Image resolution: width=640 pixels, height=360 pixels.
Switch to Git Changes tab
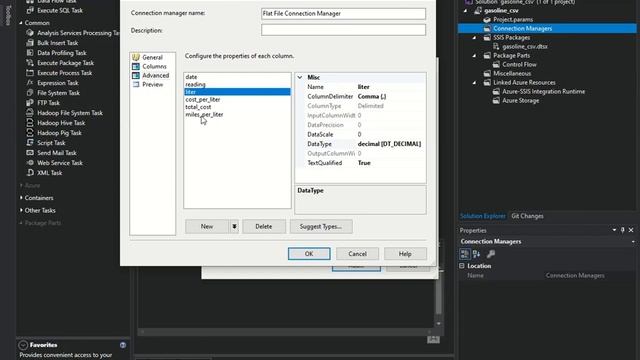coord(527,216)
